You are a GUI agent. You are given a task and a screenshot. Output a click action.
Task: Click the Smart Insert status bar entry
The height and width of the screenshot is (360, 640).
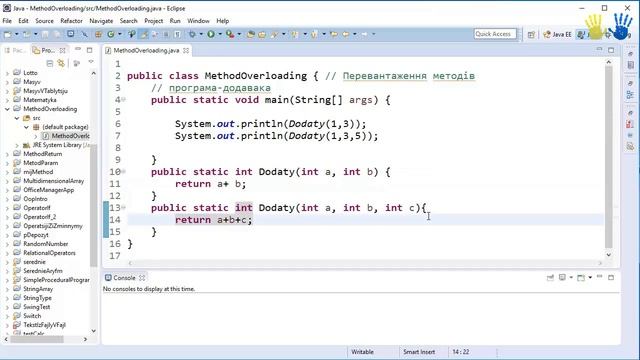(x=419, y=352)
